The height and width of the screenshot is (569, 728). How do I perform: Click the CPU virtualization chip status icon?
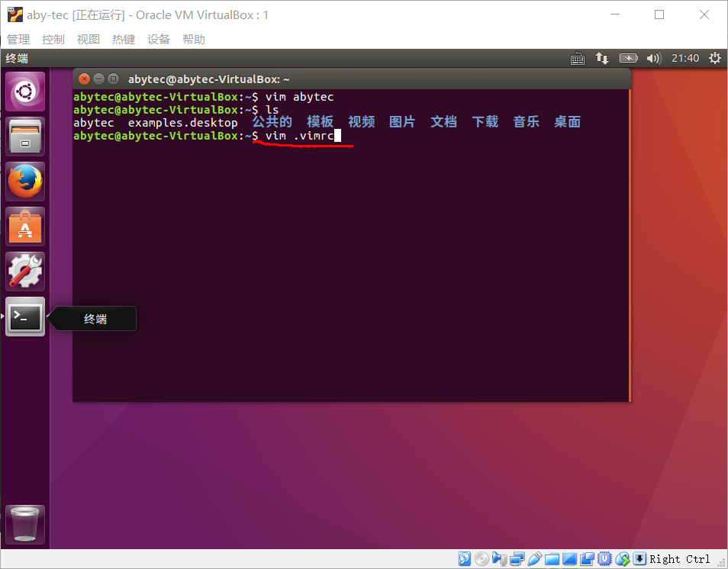coord(604,559)
